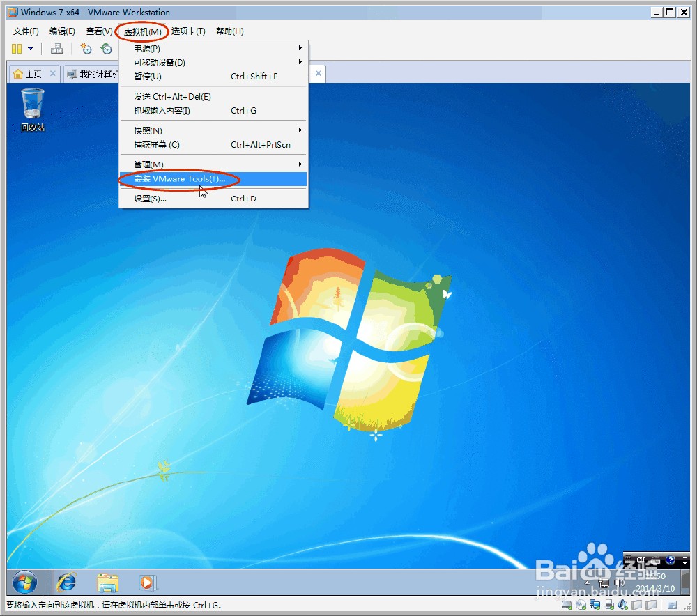Choose 暂停(U) from the menu

coord(213,77)
